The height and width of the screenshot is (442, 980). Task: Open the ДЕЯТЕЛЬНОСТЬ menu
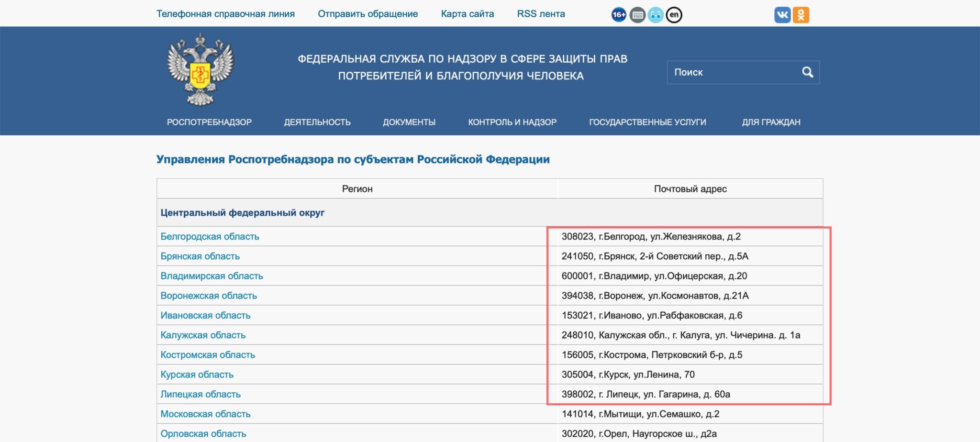317,122
